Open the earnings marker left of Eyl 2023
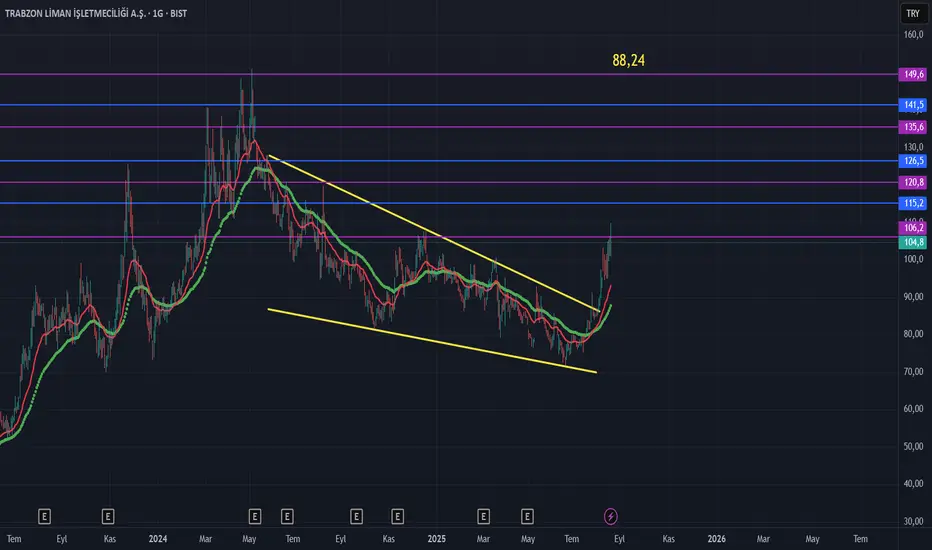Screen dimensions: 932x550 (x=44, y=516)
